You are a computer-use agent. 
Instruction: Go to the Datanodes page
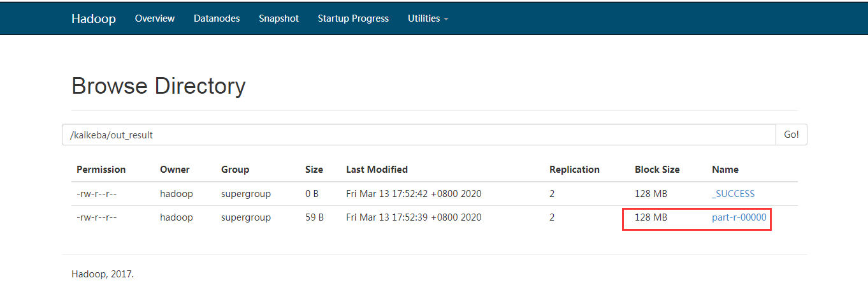coord(217,18)
